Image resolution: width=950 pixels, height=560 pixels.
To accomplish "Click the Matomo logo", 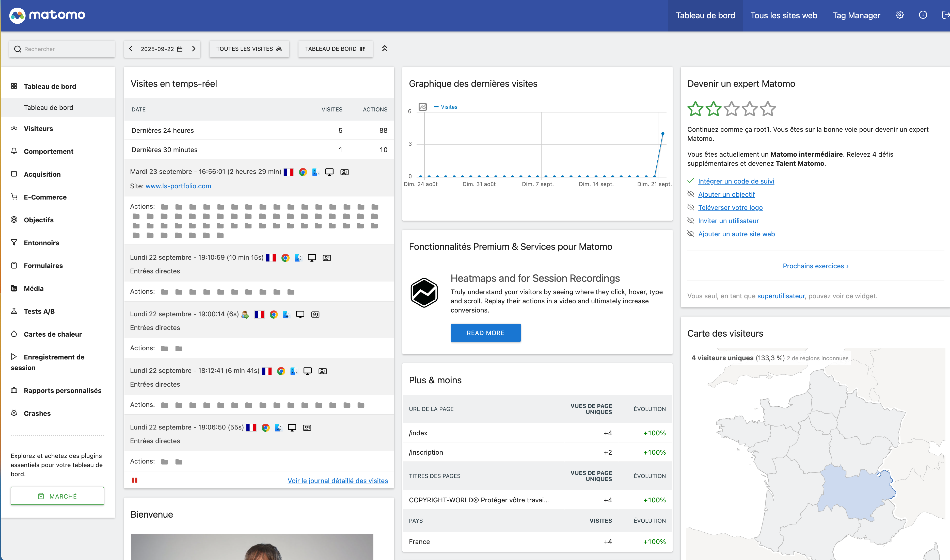I will [x=47, y=15].
